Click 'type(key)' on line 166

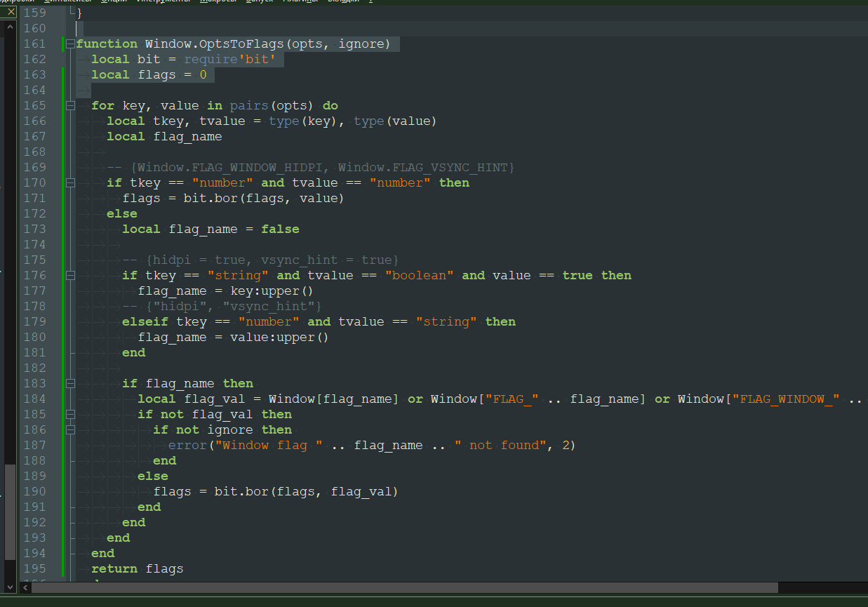coord(303,121)
